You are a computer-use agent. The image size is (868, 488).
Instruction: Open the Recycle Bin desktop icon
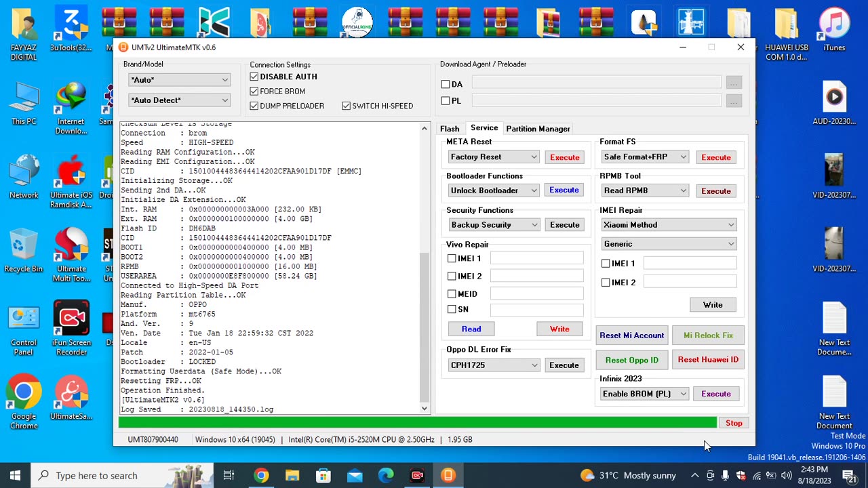pos(24,251)
